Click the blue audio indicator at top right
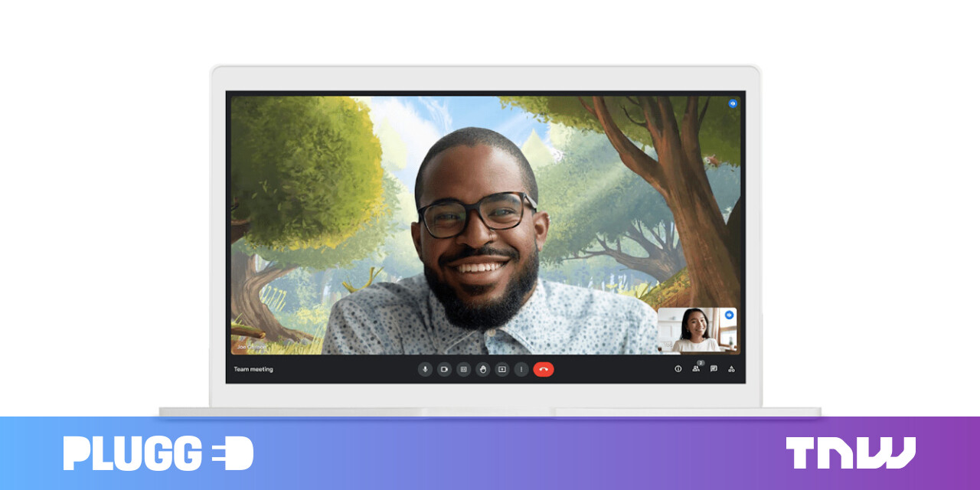 click(732, 103)
